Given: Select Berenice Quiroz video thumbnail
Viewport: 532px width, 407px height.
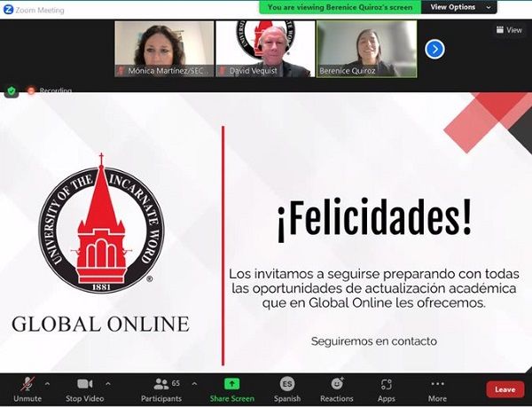Looking at the screenshot, I should [367, 49].
